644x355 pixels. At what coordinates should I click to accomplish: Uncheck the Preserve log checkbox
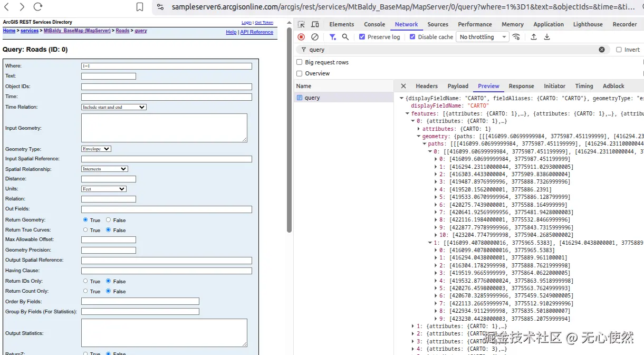tap(362, 37)
